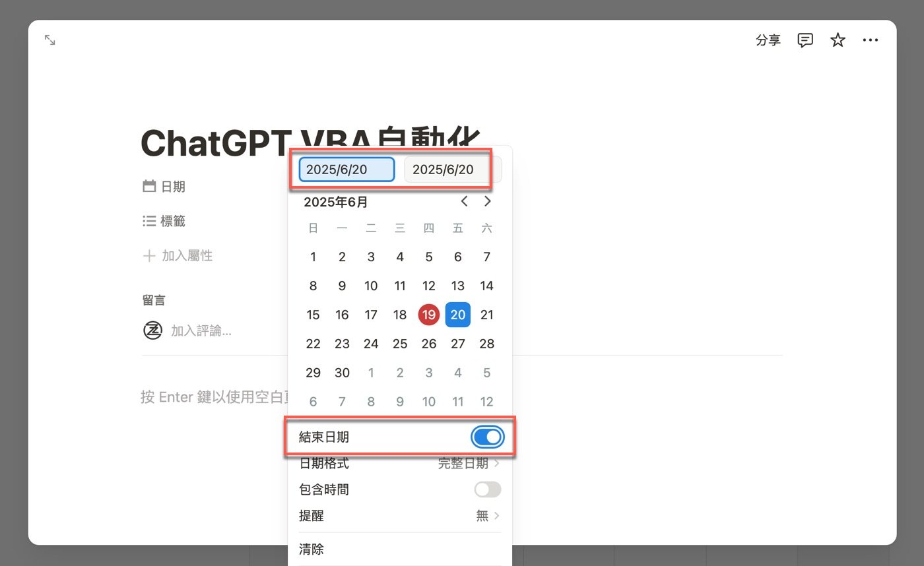Open the 提醒 reminder submenu
This screenshot has height=566, width=924.
400,516
